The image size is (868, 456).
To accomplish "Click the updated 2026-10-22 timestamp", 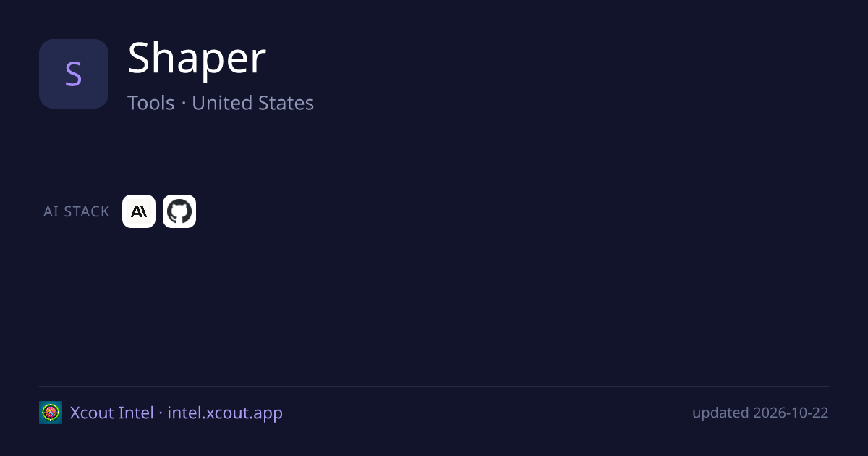I will click(x=760, y=413).
